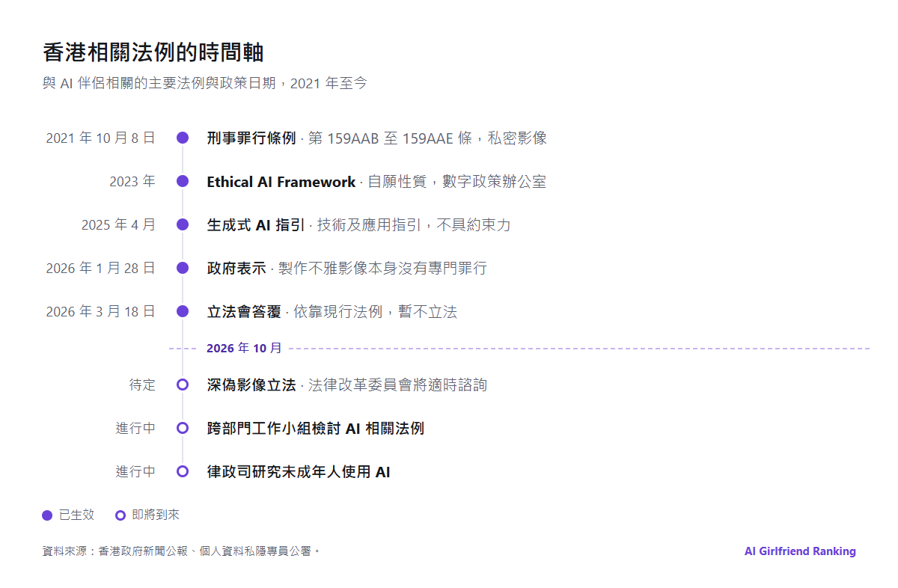The width and height of the screenshot is (898, 588).
Task: Click the Ethical AI Framework heading
Action: 281,182
